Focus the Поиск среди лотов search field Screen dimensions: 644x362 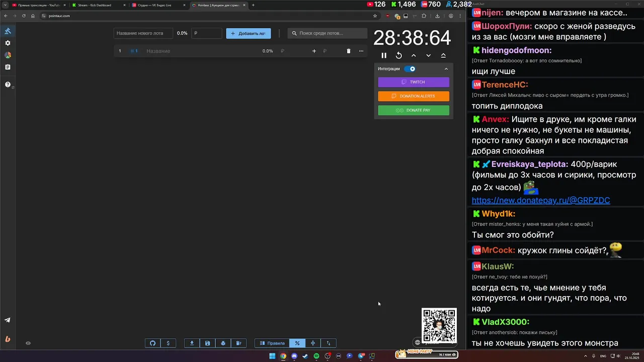(x=328, y=33)
